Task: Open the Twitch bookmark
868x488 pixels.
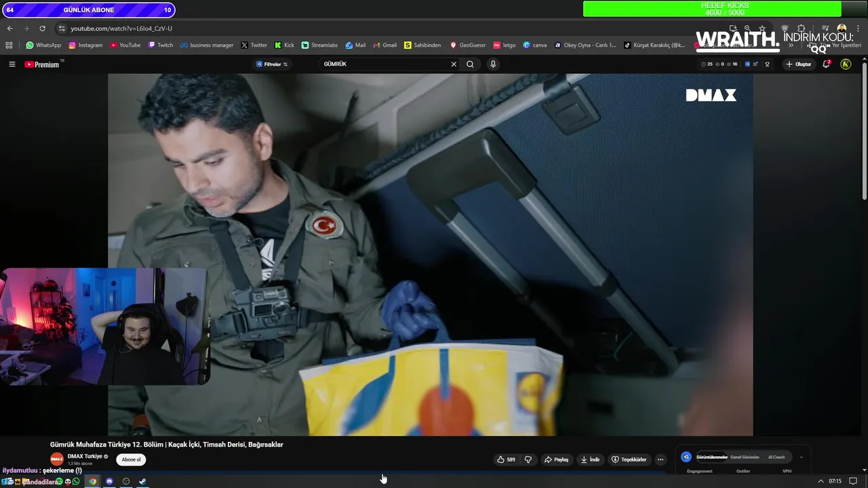Action: 161,45
